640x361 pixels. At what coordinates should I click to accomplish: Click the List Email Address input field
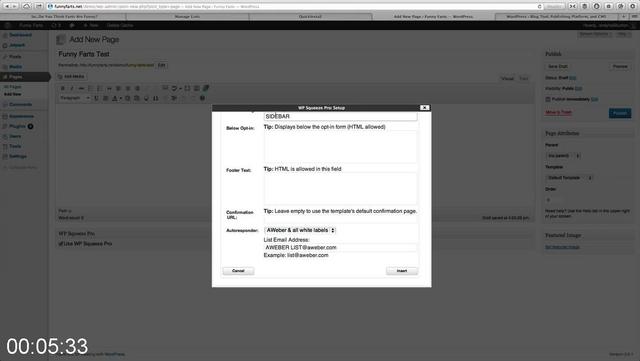click(x=341, y=247)
